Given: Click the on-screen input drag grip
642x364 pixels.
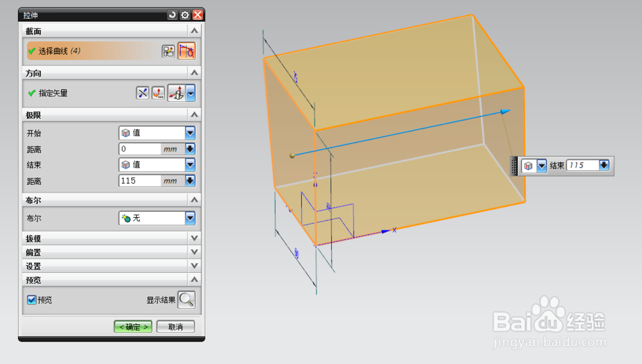Looking at the screenshot, I should coord(514,166).
